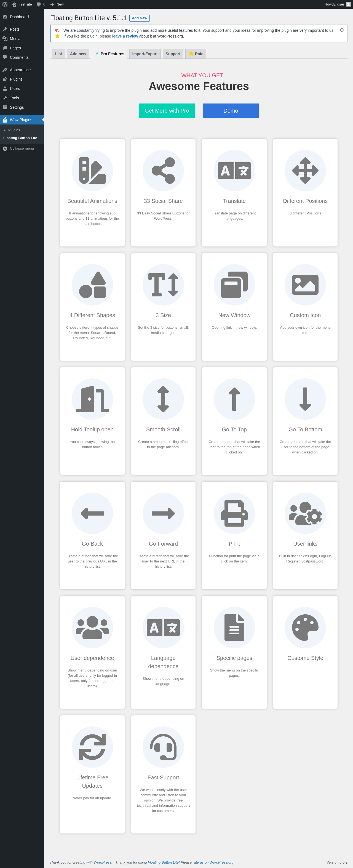Click the Beautiful Animations swatch icon
Viewport: 353px width, 868px height.
pos(92,171)
